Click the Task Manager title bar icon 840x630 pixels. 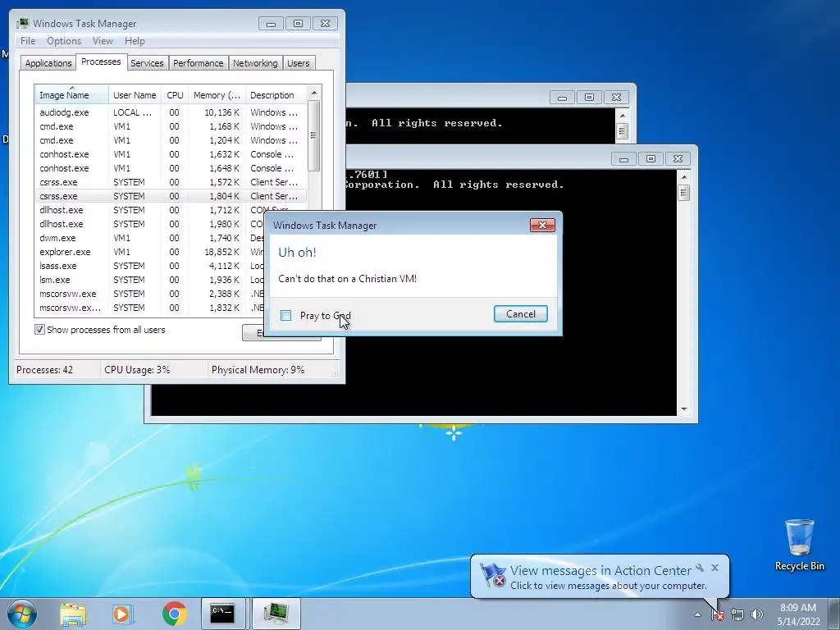22,23
